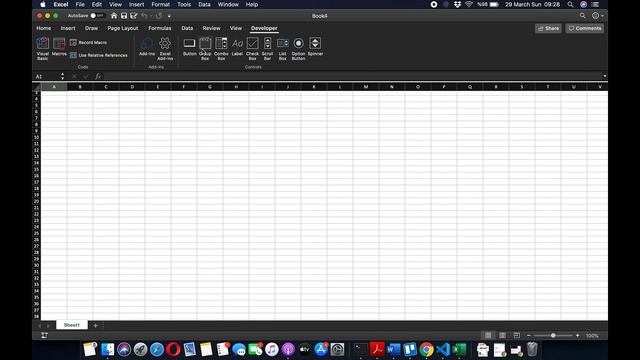
Task: Select column D header
Action: (x=132, y=87)
